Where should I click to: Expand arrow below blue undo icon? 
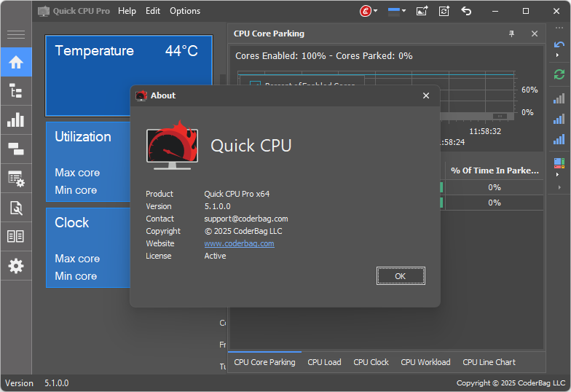558,55
